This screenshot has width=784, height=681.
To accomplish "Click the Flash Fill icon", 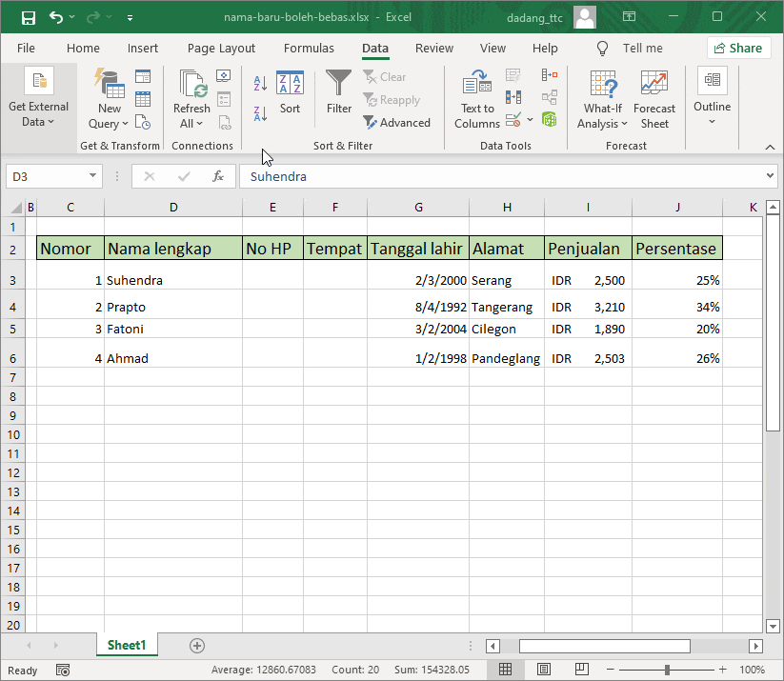I will (512, 75).
